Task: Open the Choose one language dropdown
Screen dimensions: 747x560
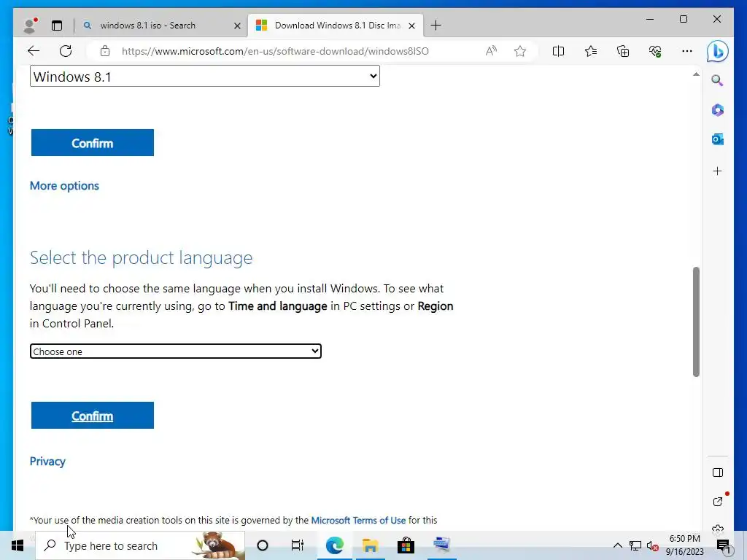Action: coord(176,351)
